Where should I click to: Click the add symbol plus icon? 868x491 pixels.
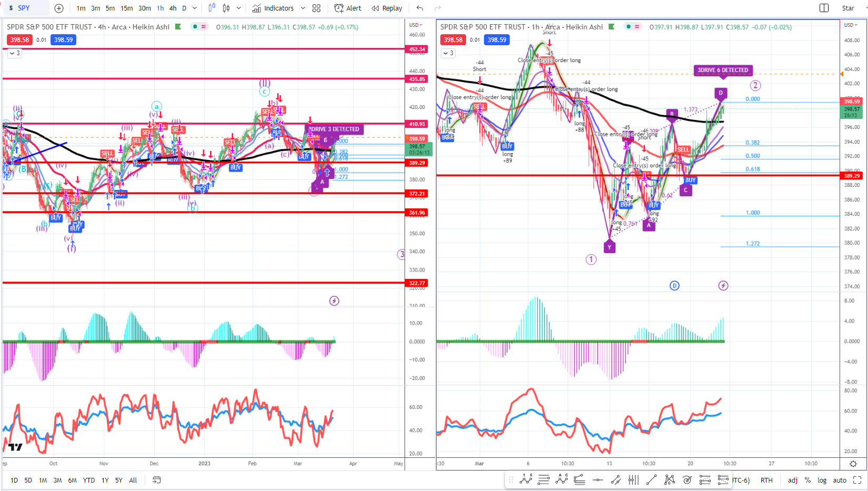(59, 8)
